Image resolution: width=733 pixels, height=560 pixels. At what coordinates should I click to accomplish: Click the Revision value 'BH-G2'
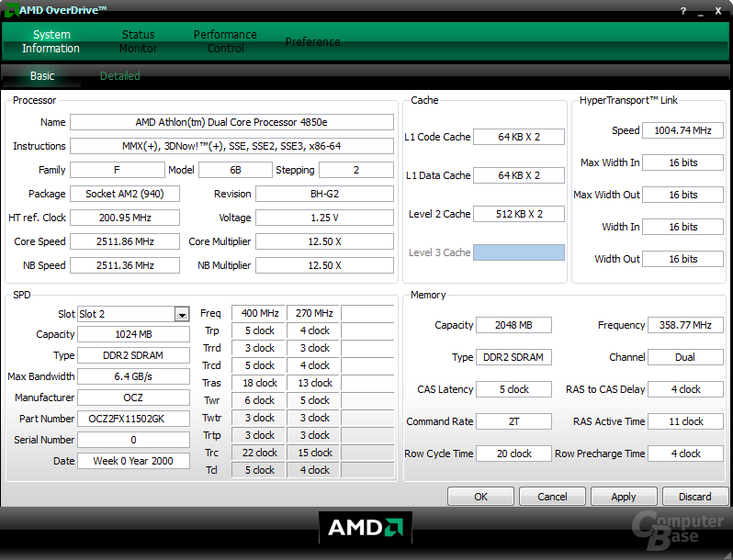click(324, 194)
